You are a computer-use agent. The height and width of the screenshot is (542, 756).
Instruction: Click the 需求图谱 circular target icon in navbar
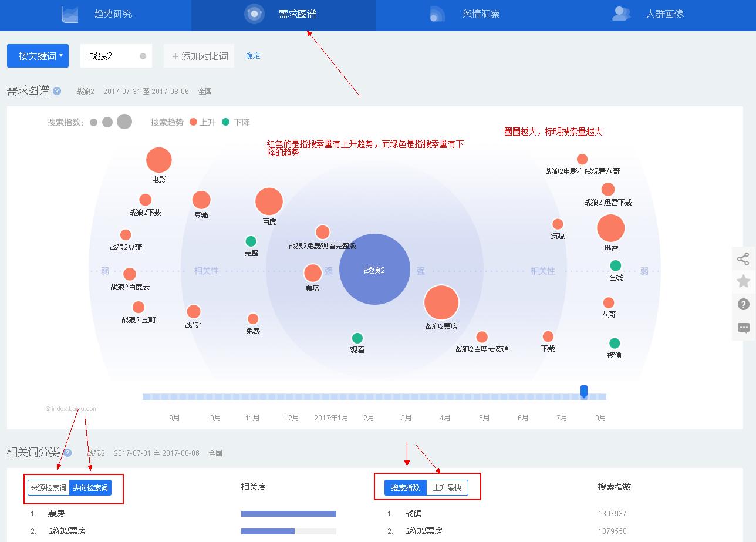pyautogui.click(x=254, y=13)
